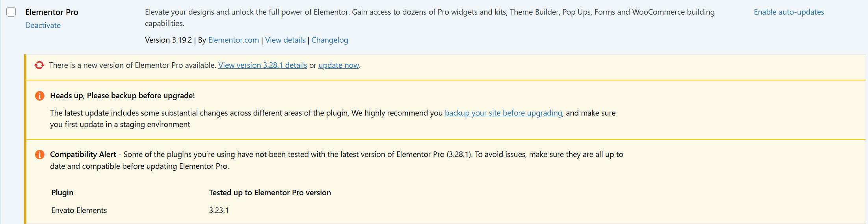Open the Elementor.com author link
Viewport: 868px width, 224px height.
coord(233,40)
